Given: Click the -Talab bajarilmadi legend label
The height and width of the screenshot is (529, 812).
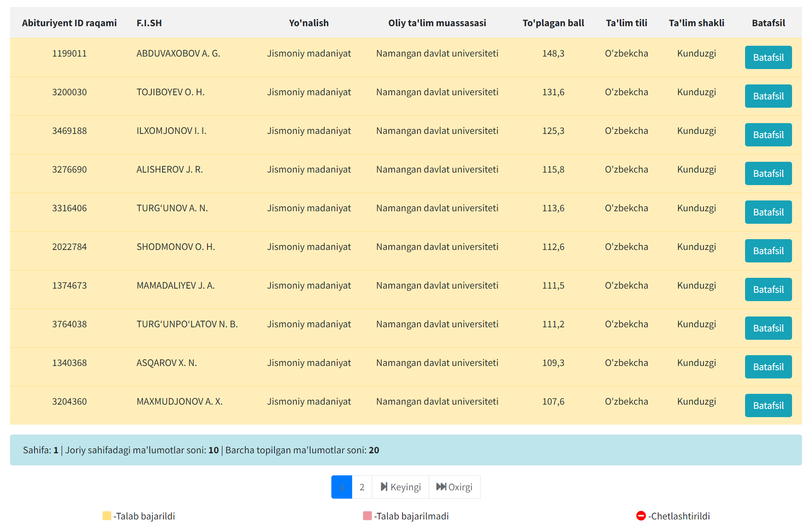Looking at the screenshot, I should click(x=411, y=516).
